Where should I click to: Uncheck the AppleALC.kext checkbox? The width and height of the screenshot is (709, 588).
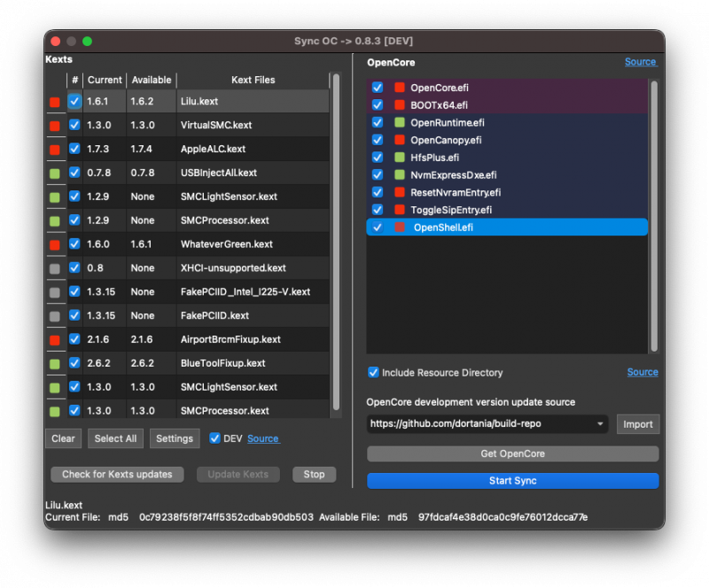(74, 149)
